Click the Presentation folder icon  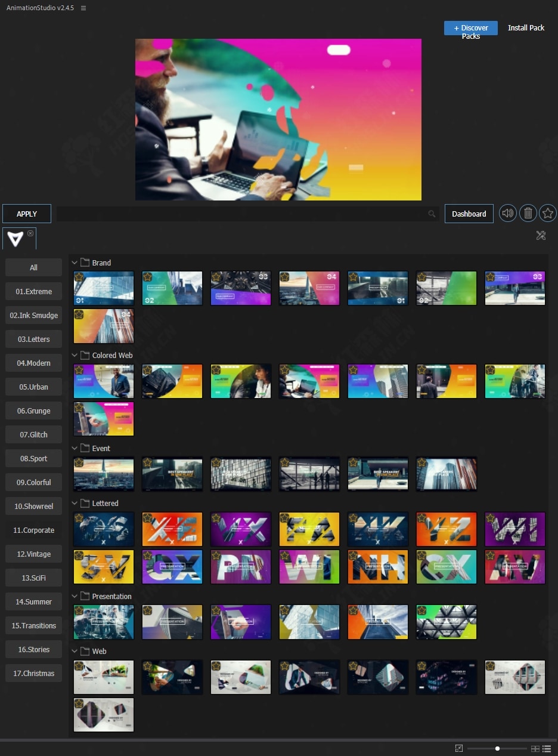coord(85,596)
